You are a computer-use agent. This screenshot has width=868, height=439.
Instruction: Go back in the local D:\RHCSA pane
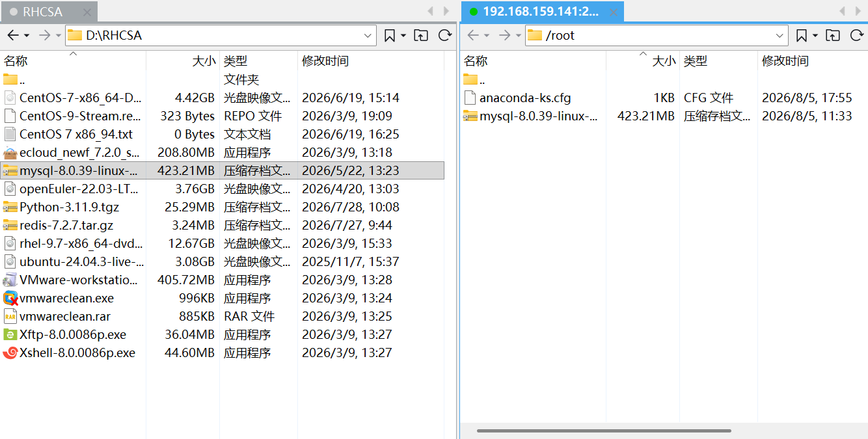(x=13, y=36)
